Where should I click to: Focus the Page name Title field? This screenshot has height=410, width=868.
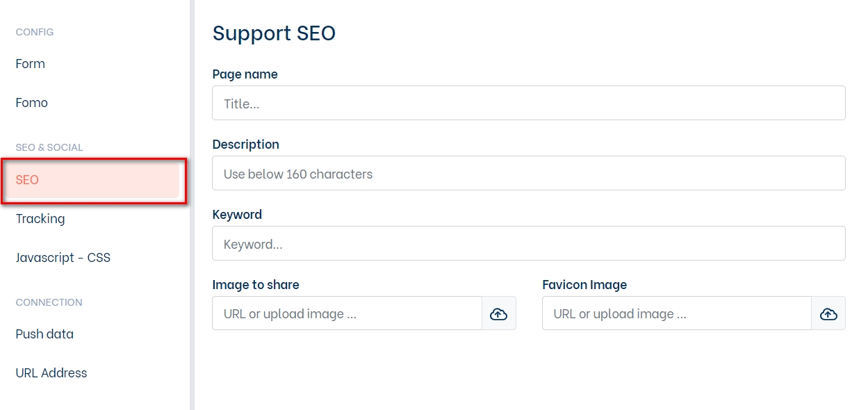click(x=528, y=104)
